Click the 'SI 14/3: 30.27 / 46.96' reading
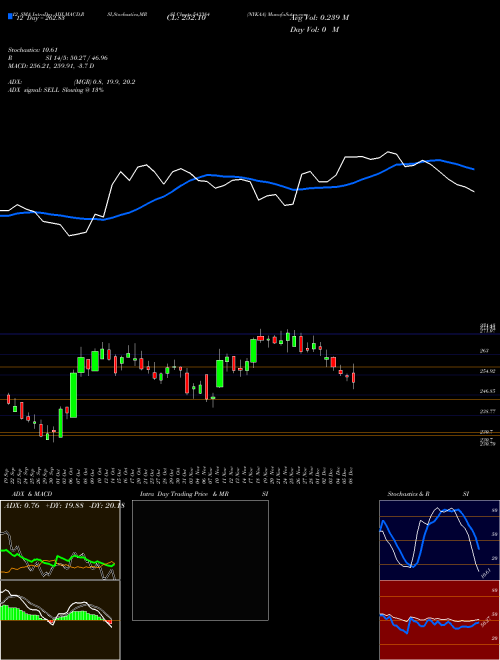 [77, 58]
